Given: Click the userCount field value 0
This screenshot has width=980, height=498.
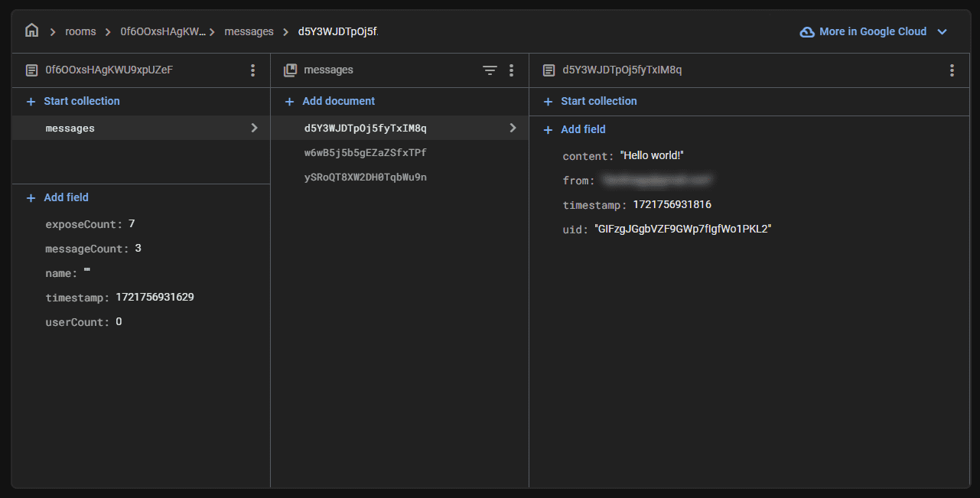Looking at the screenshot, I should (119, 321).
